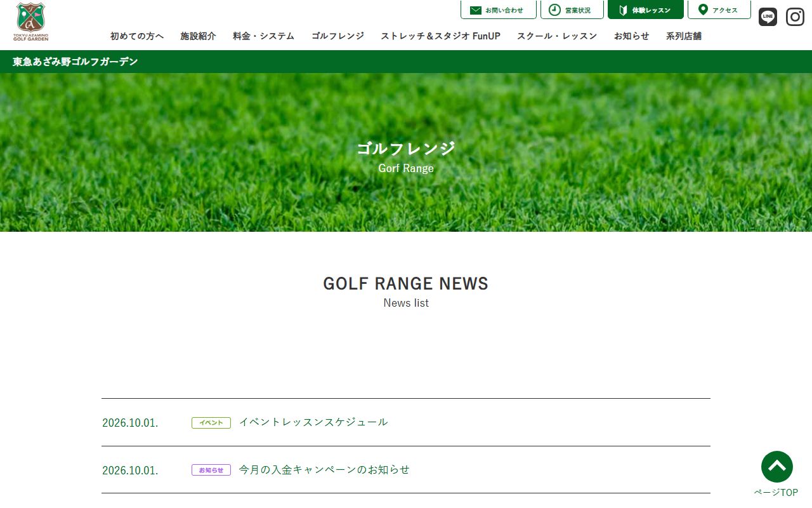Click the アクセス button
Screen dimensions: 812x508
(x=719, y=10)
